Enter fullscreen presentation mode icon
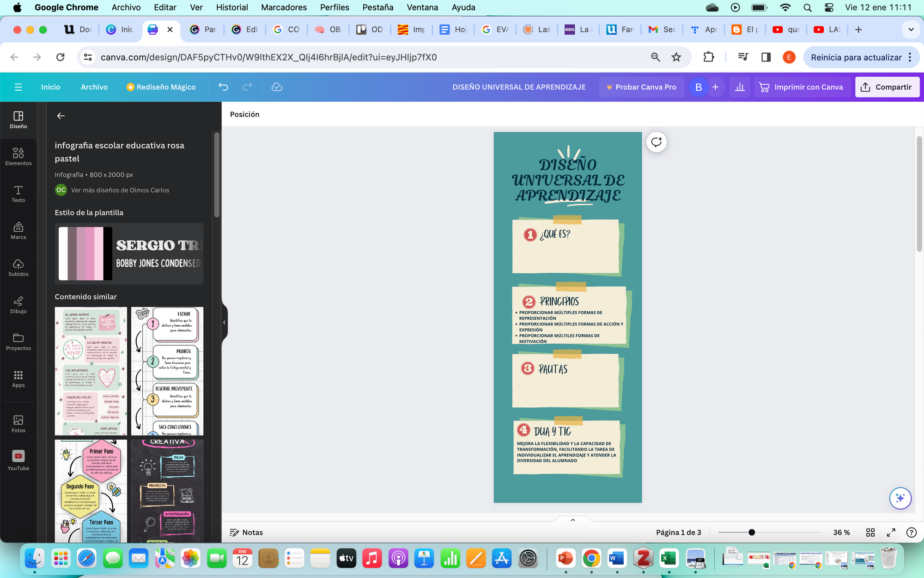 (891, 532)
